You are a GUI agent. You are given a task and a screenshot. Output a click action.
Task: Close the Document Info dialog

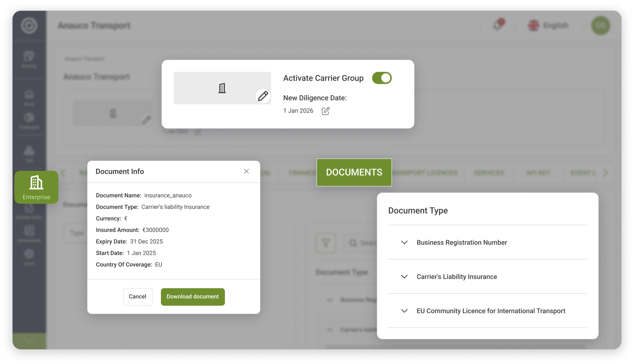point(246,171)
